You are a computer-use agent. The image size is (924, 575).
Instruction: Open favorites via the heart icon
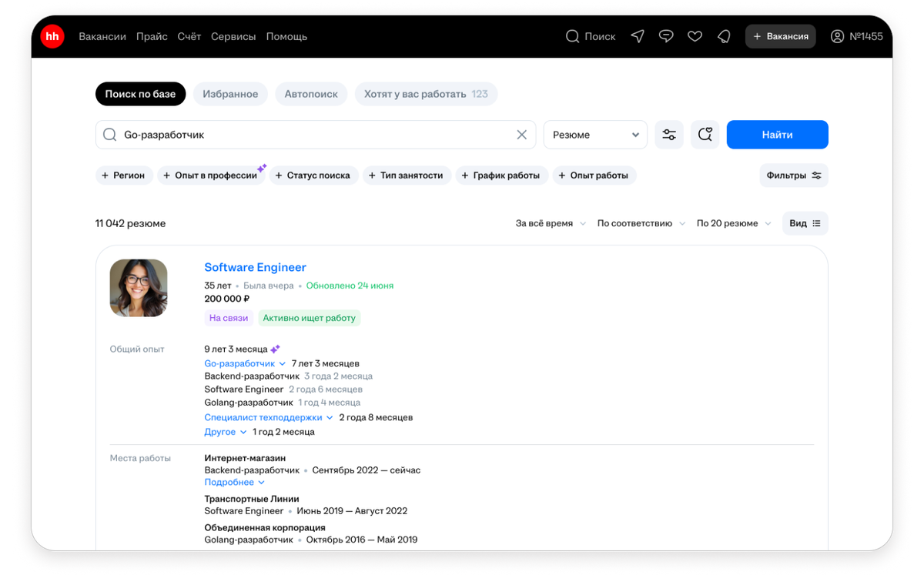(x=695, y=36)
